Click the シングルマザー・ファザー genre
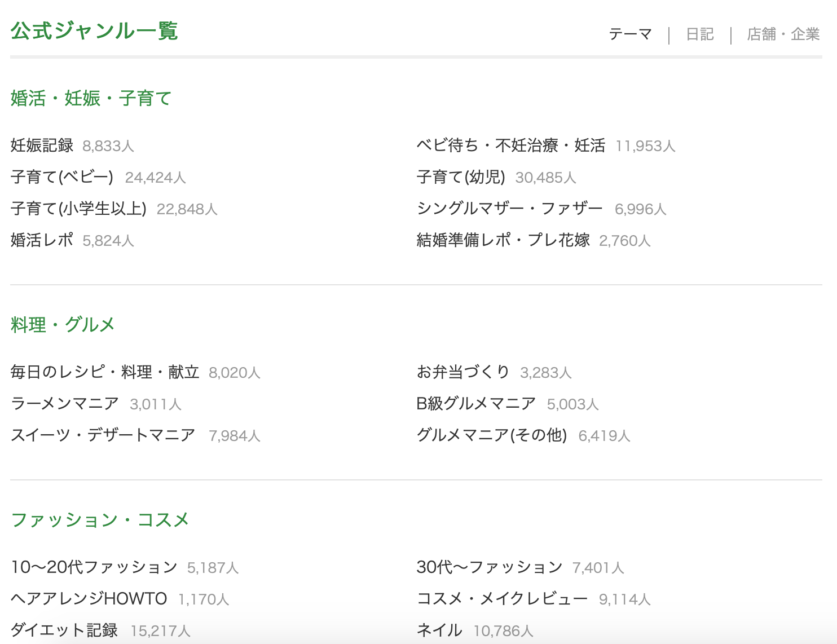Image resolution: width=837 pixels, height=644 pixels. (x=510, y=209)
